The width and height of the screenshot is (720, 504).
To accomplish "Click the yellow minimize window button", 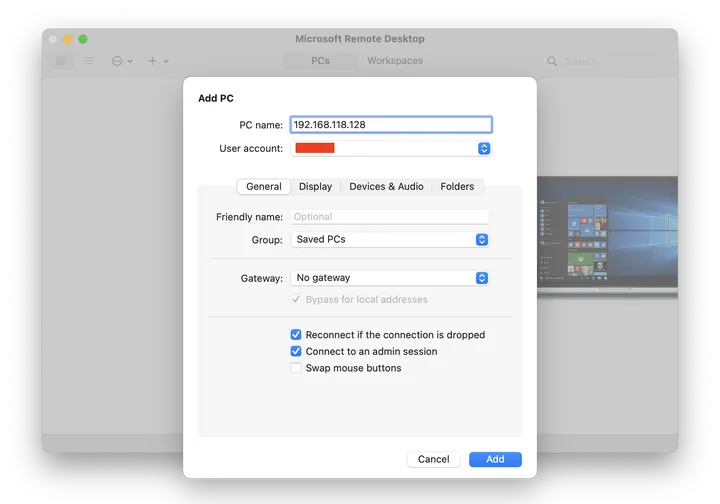I will click(x=68, y=39).
